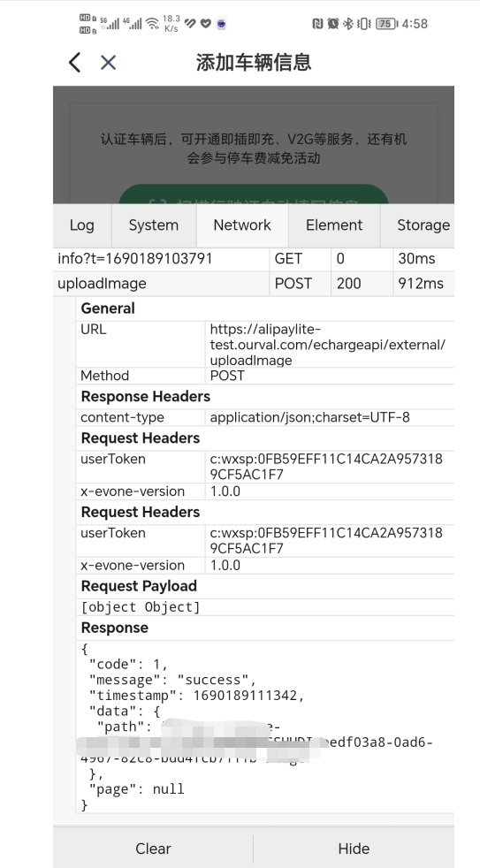480x868 pixels.
Task: Expand the info?t=1690189103791 request row
Action: 254,259
